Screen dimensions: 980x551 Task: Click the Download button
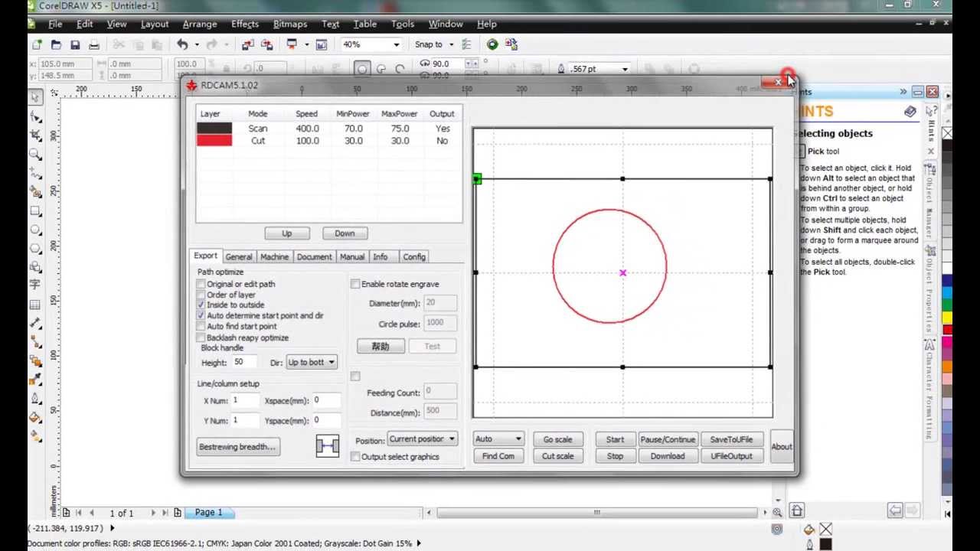pyautogui.click(x=668, y=456)
